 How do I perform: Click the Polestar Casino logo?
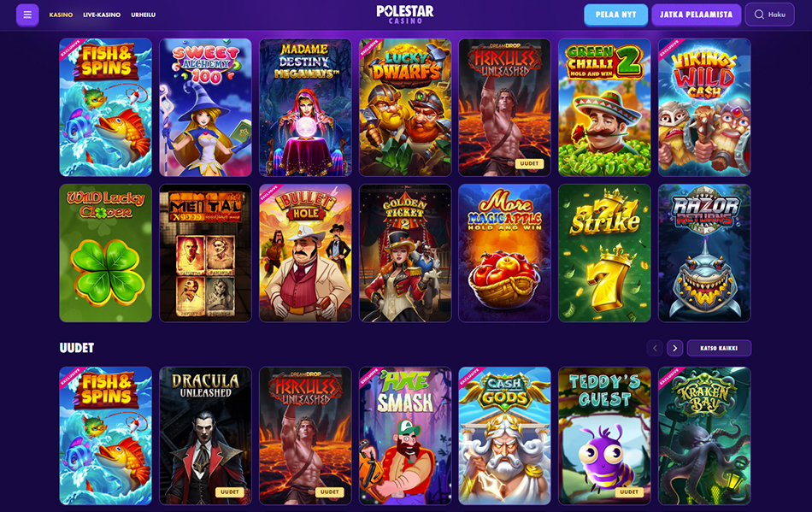[405, 15]
